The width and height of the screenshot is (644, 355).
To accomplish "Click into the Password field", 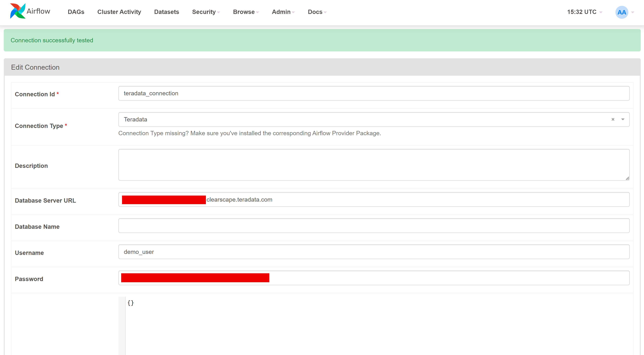I will (374, 278).
